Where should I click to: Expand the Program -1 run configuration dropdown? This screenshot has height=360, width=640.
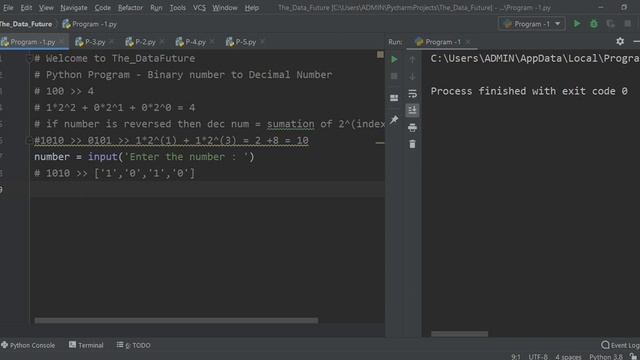[x=532, y=24]
